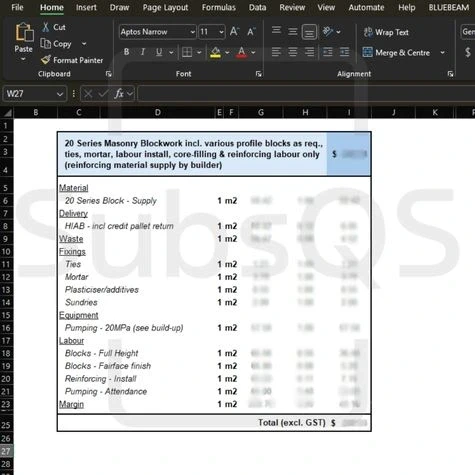
Task: Align text to the right
Action: (x=309, y=52)
